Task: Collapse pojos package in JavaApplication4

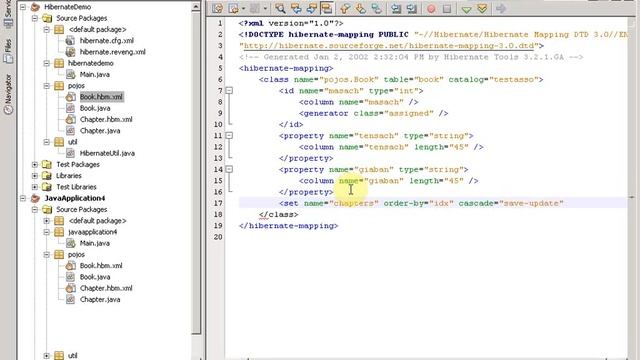Action: click(47, 254)
